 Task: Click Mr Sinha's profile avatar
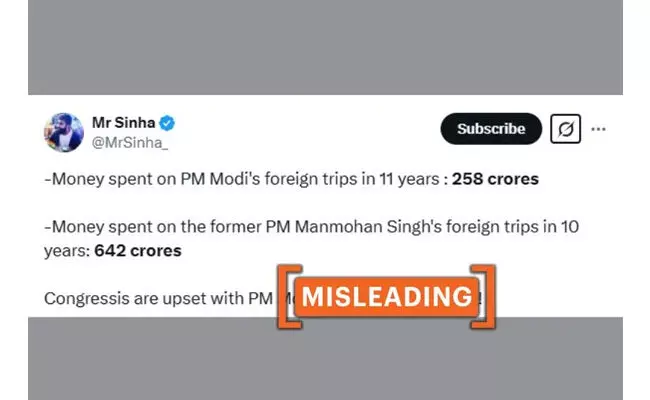pyautogui.click(x=63, y=132)
